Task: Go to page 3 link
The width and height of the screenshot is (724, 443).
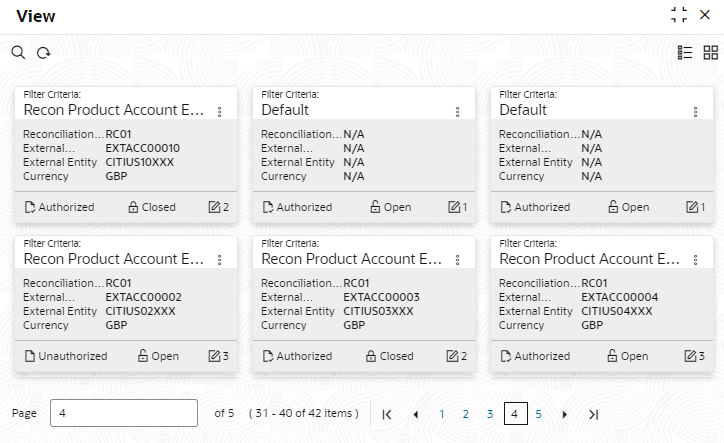Action: 490,414
